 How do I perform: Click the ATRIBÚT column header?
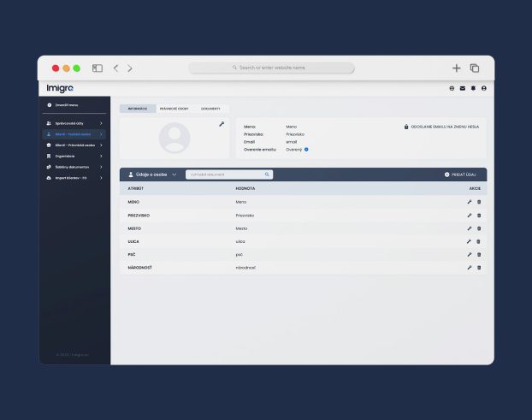tap(136, 188)
